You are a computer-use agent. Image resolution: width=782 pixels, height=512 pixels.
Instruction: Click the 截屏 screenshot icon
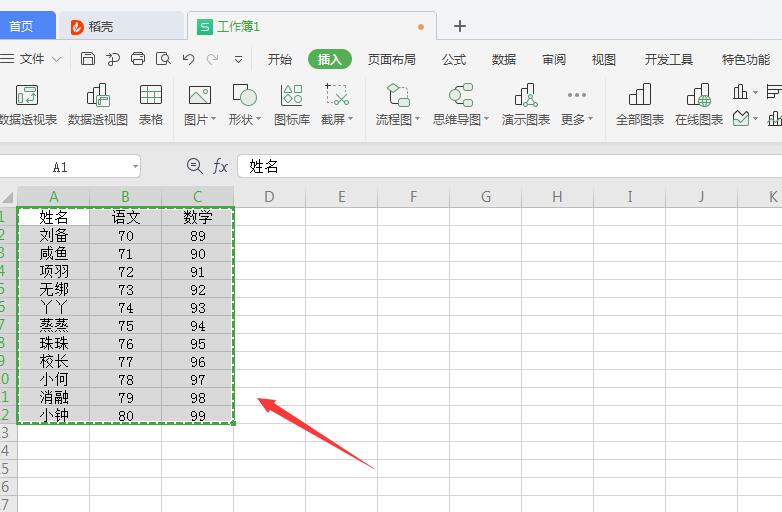337,95
